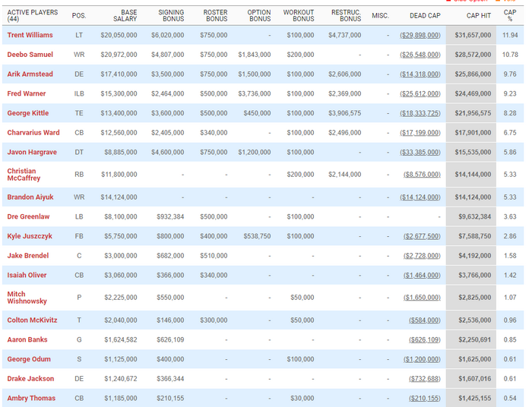Open George Odum player link
532x407 pixels.
[x=29, y=359]
